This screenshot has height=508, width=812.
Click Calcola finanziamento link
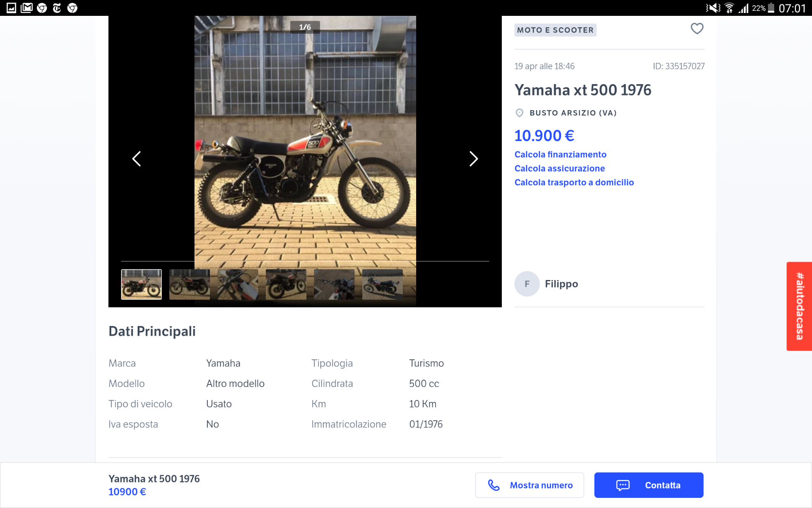click(x=560, y=154)
